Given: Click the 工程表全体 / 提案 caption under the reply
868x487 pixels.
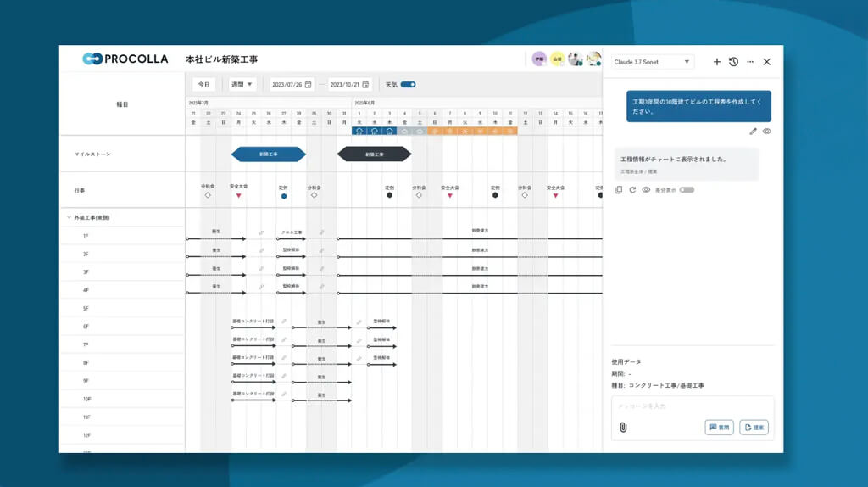Looking at the screenshot, I should pos(639,171).
